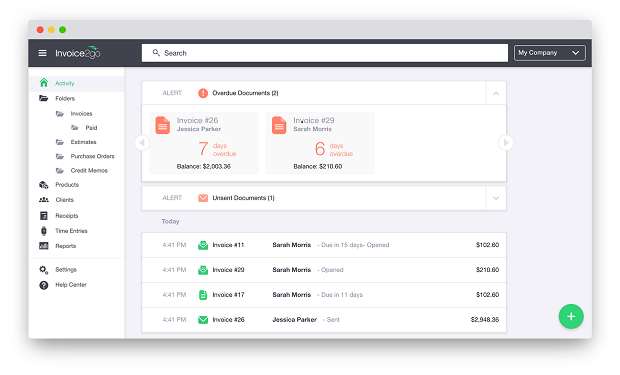Go to Receipts in the sidebar
This screenshot has width=620, height=375.
[67, 216]
